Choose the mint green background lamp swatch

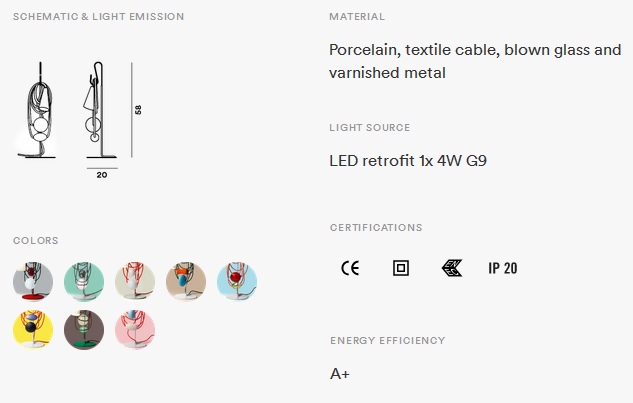84,282
